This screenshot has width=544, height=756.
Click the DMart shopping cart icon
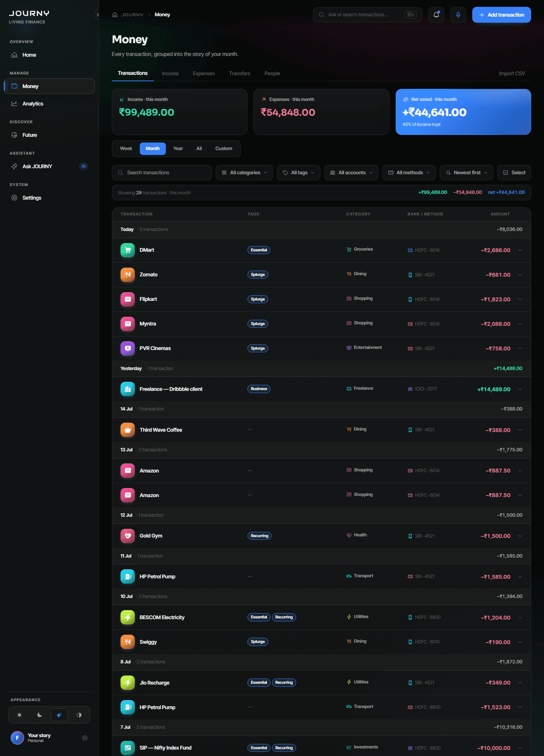[x=128, y=250]
